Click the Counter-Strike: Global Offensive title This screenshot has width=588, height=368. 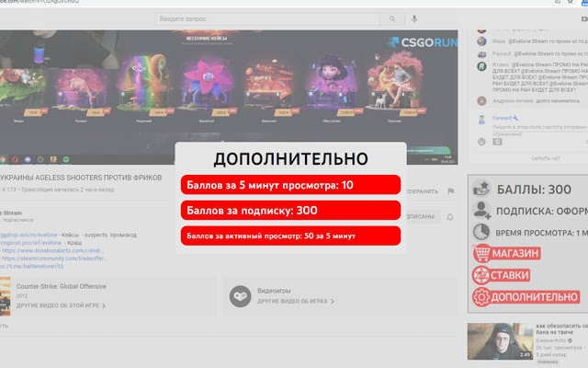(62, 286)
